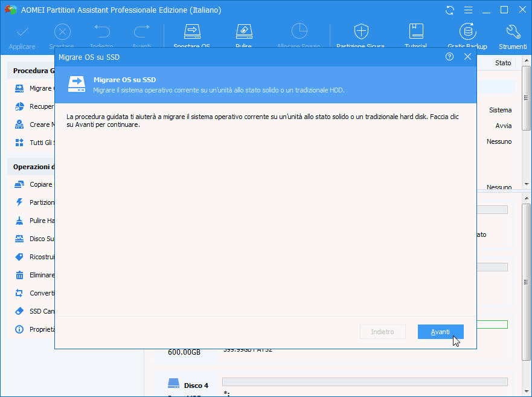
Task: Click the Ricostrui sidebar item
Action: pyautogui.click(x=34, y=257)
